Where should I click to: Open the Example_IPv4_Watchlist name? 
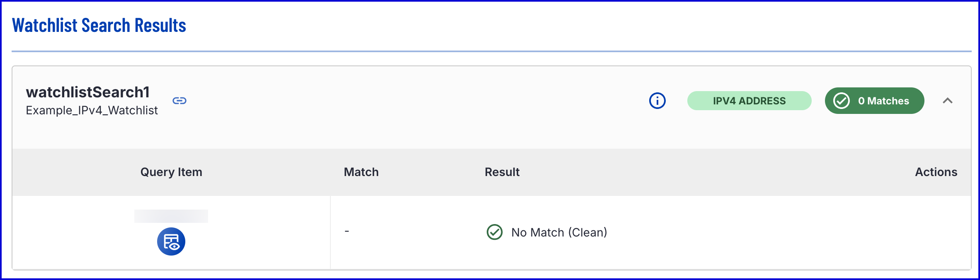[92, 110]
